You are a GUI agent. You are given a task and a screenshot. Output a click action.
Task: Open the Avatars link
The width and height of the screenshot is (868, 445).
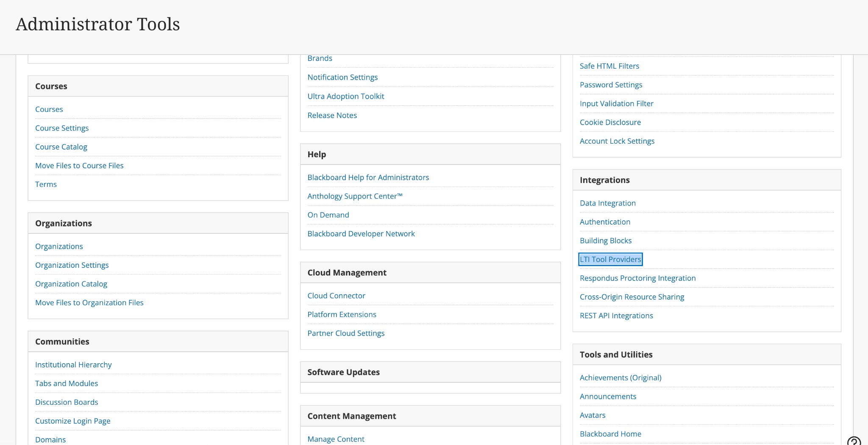click(593, 415)
